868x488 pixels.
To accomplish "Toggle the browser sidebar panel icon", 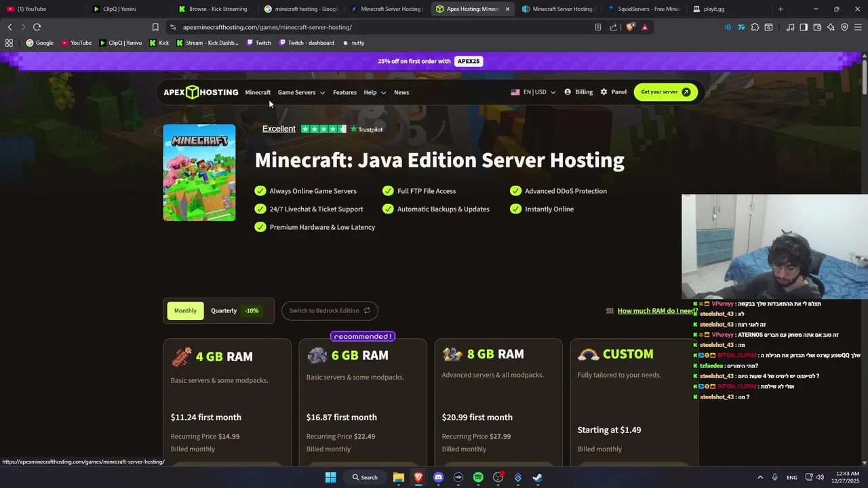I will (804, 27).
